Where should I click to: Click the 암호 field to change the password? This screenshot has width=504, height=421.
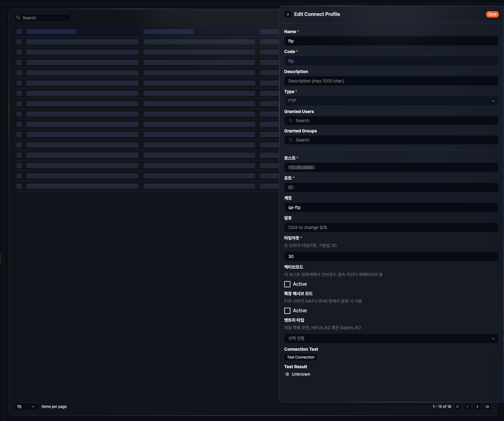[391, 227]
